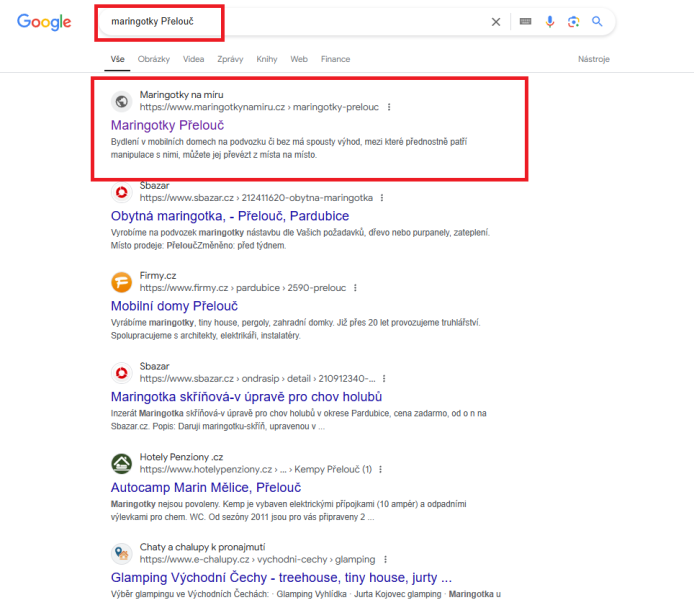Screen dimensions: 694x600
Task: Open the Nástroje search tools
Action: (594, 59)
